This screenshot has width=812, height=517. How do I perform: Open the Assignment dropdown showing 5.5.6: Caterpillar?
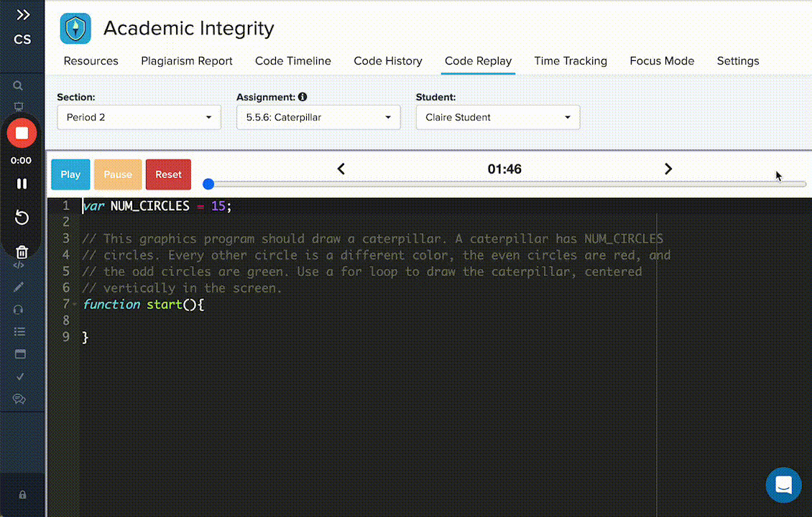(x=318, y=117)
